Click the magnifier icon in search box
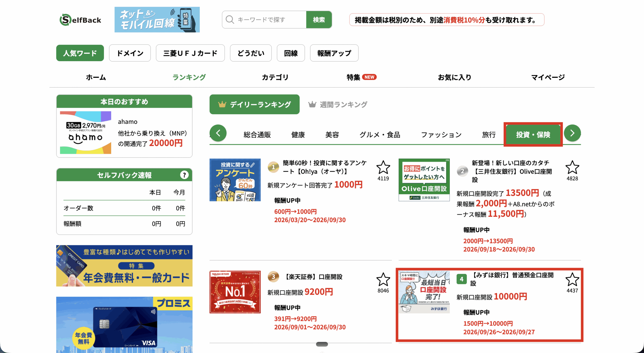This screenshot has height=353, width=644. coord(230,20)
